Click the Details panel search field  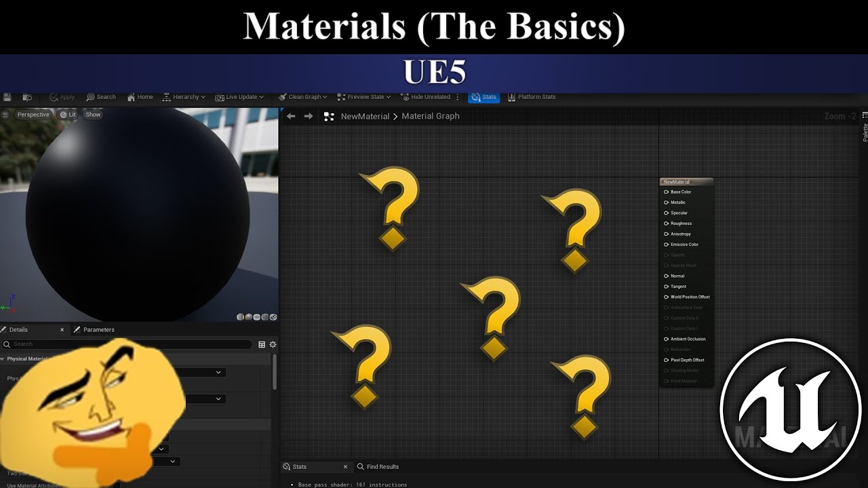tap(127, 344)
